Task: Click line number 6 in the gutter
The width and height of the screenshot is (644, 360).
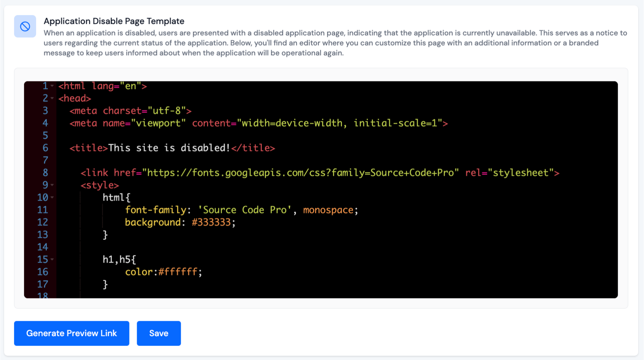Action: pyautogui.click(x=45, y=148)
